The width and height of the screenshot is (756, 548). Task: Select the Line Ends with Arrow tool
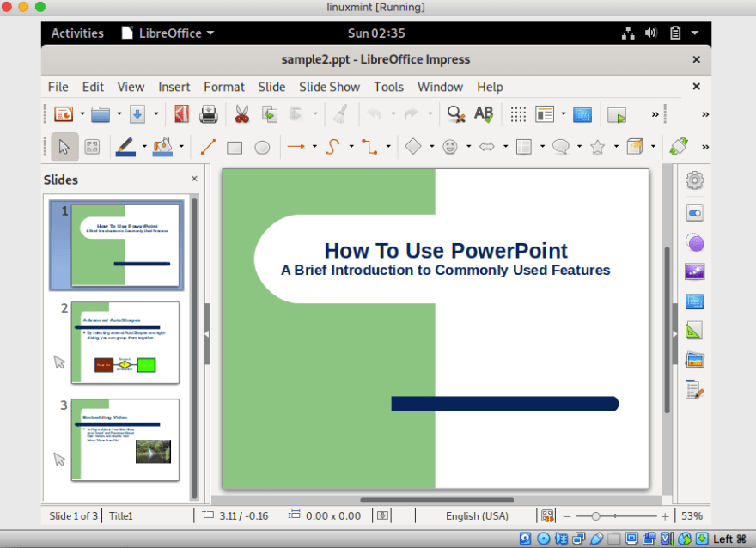click(296, 146)
